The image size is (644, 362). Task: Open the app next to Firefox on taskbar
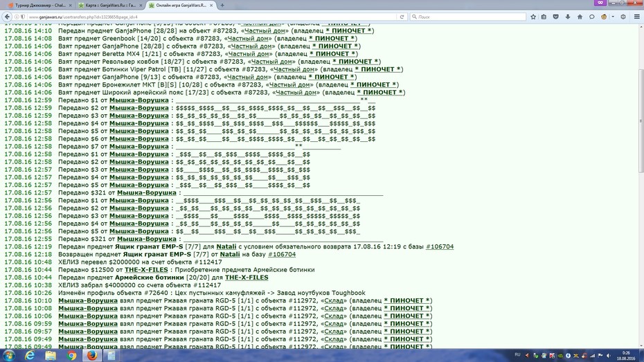click(x=111, y=356)
